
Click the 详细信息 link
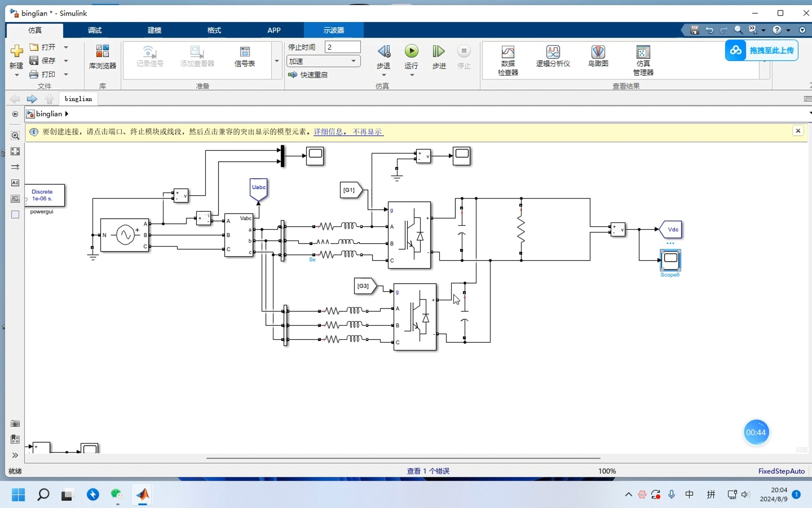point(329,132)
